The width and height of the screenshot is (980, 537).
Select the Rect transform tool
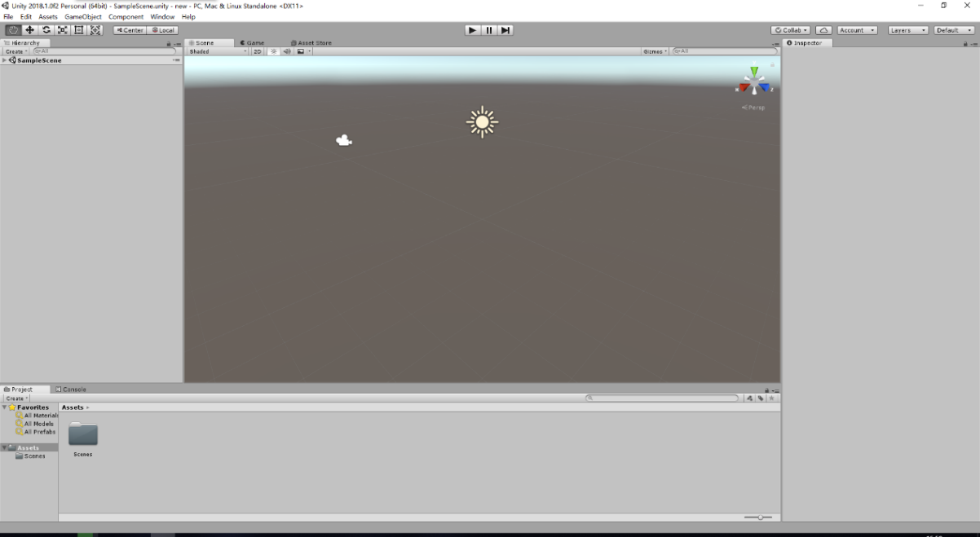click(x=79, y=30)
